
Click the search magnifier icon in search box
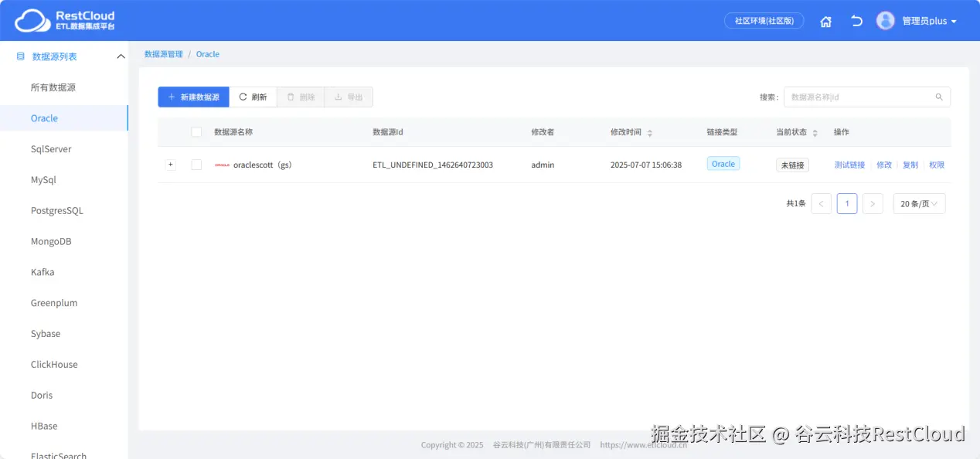pyautogui.click(x=938, y=97)
